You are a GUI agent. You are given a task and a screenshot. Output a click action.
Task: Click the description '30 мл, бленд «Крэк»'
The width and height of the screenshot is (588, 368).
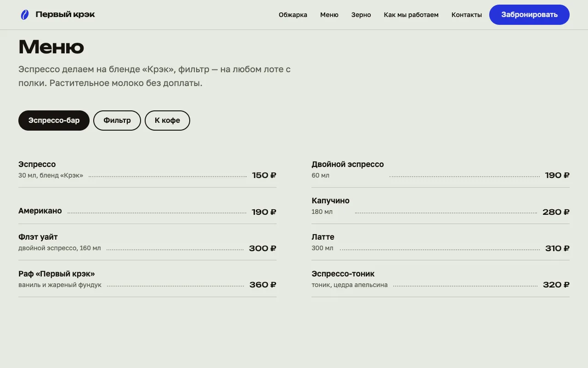tap(51, 175)
